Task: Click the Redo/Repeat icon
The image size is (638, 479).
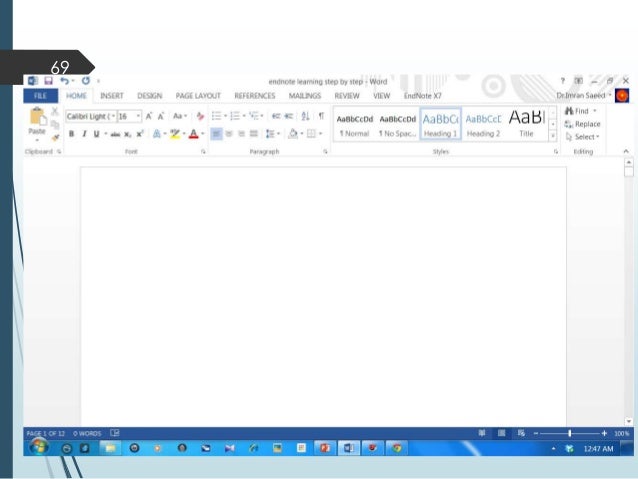Action: (x=85, y=81)
